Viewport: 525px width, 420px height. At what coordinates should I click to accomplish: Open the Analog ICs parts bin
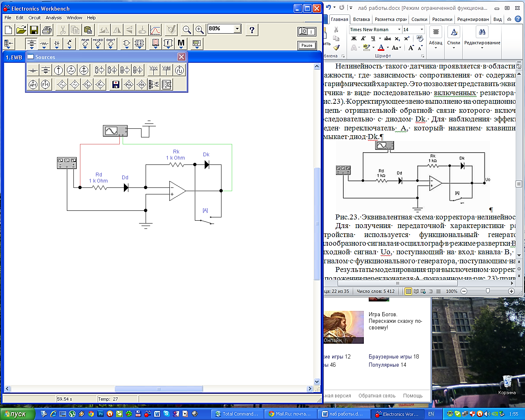pyautogui.click(x=85, y=43)
